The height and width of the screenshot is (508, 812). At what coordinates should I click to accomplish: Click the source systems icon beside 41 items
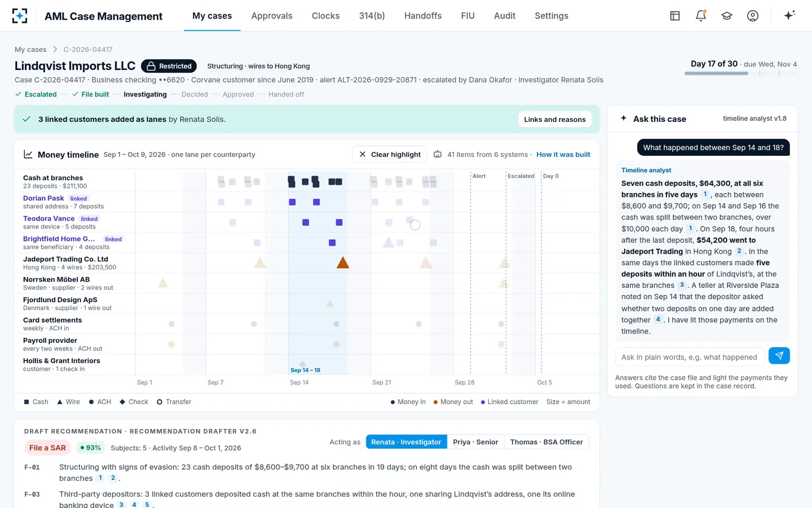click(438, 154)
